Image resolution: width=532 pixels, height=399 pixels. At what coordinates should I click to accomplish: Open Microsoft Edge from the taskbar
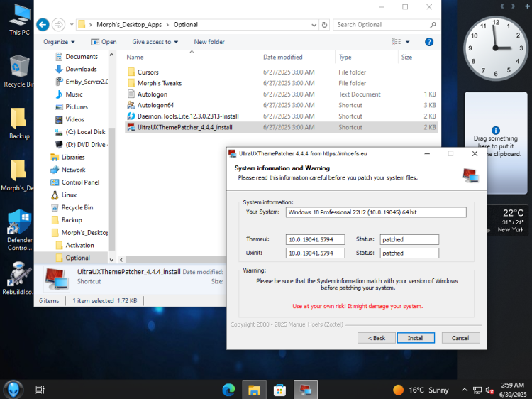point(228,390)
